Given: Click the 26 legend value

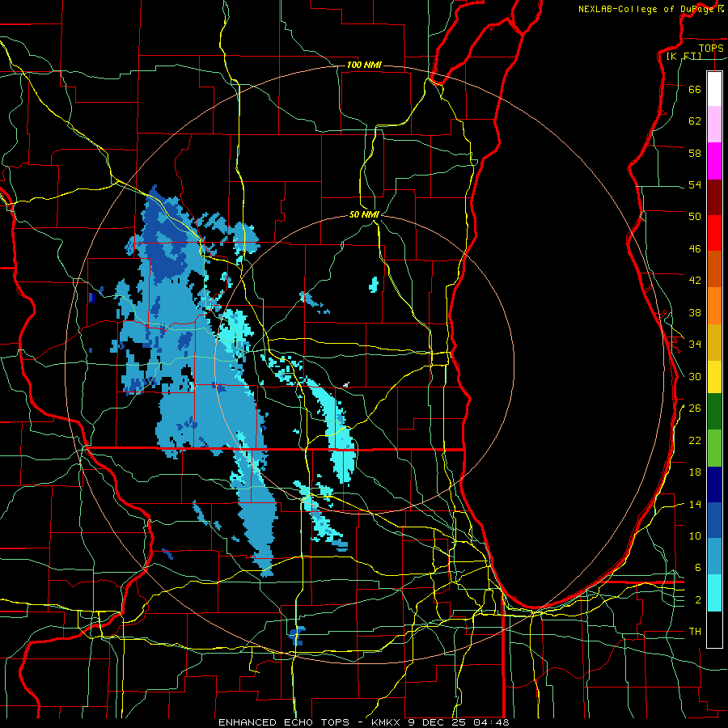Looking at the screenshot, I should click(695, 408).
